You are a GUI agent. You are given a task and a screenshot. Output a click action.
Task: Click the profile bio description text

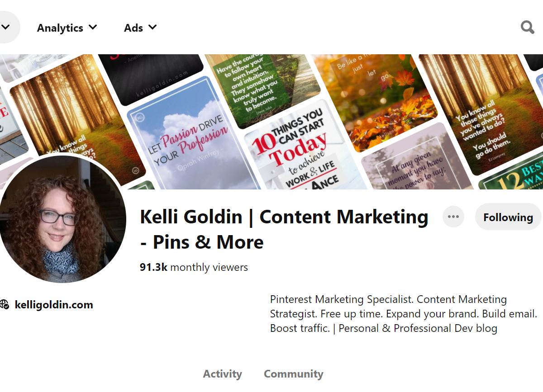pos(403,314)
